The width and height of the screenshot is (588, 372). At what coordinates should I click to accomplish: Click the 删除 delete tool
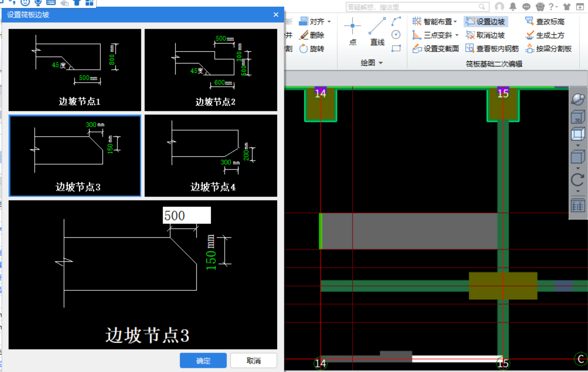click(312, 35)
